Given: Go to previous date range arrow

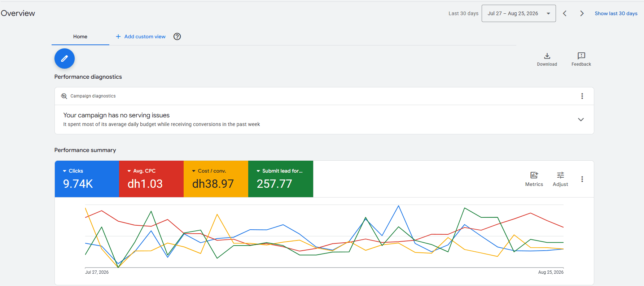Looking at the screenshot, I should pyautogui.click(x=565, y=13).
